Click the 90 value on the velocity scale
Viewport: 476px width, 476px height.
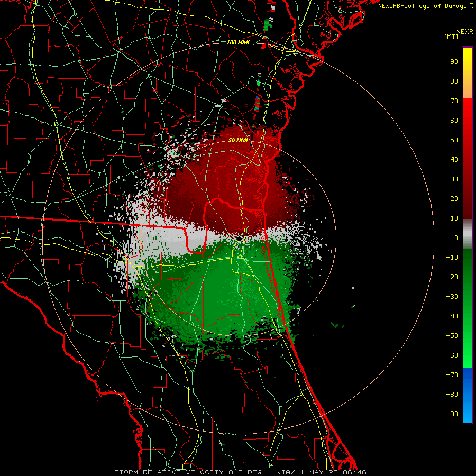[454, 62]
